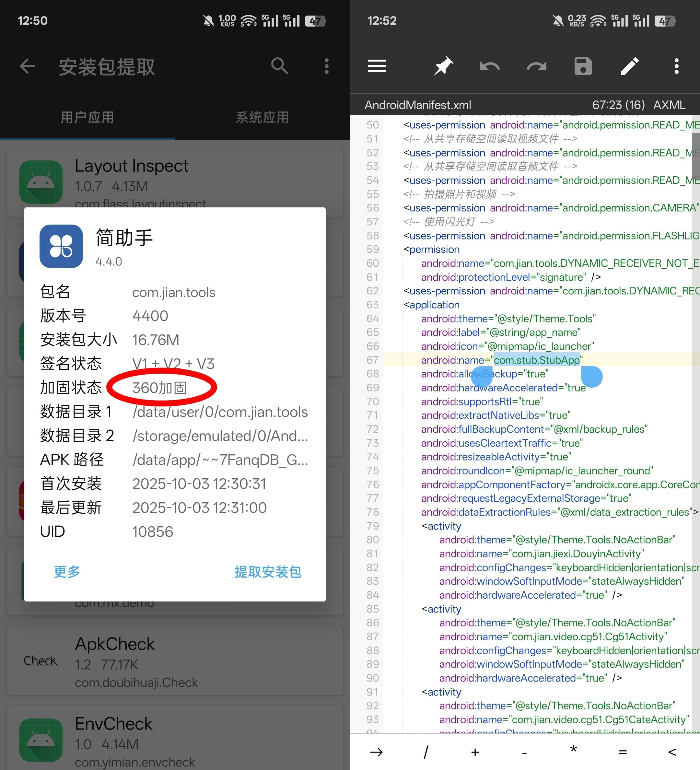The height and width of the screenshot is (770, 700).
Task: Tap the APK 路径 value /data/app/~~7FanqDB_G...
Action: point(220,460)
